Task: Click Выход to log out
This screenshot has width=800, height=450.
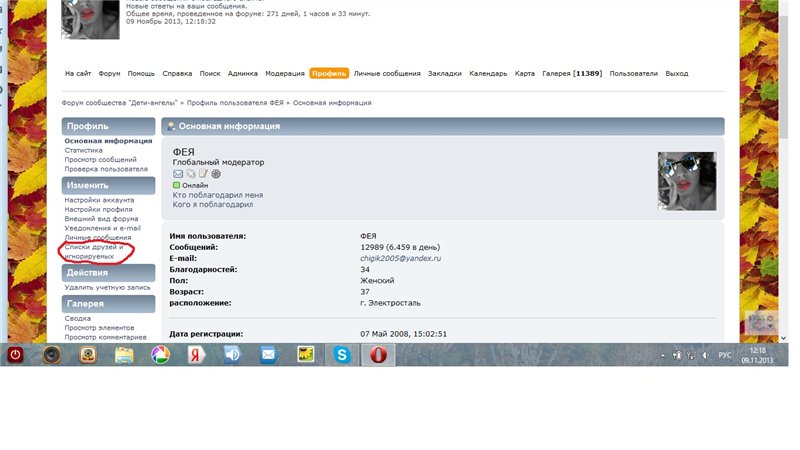Action: 677,73
